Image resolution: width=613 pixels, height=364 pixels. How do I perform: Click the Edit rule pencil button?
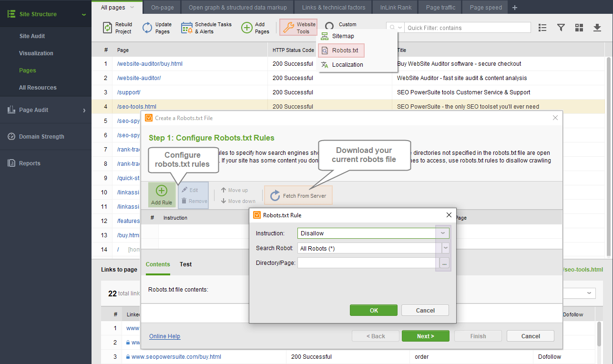tap(190, 190)
